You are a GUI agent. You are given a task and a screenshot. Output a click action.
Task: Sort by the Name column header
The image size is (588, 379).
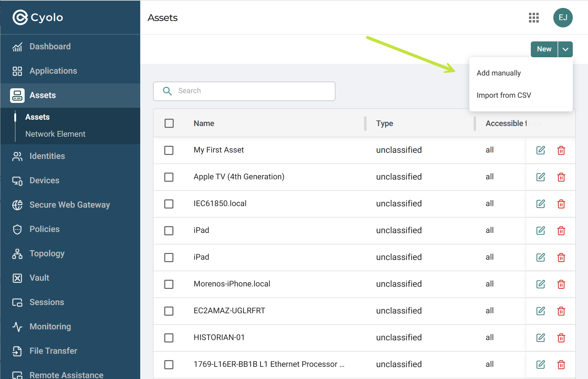(204, 123)
